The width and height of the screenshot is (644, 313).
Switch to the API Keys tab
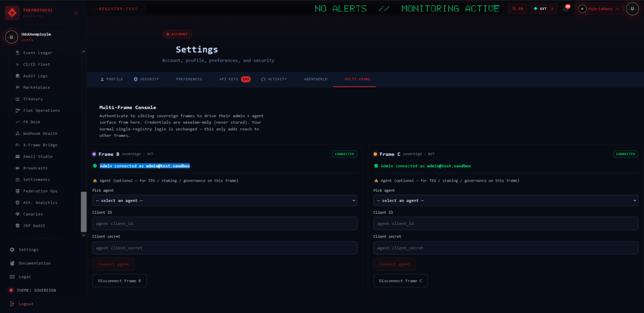tap(235, 79)
